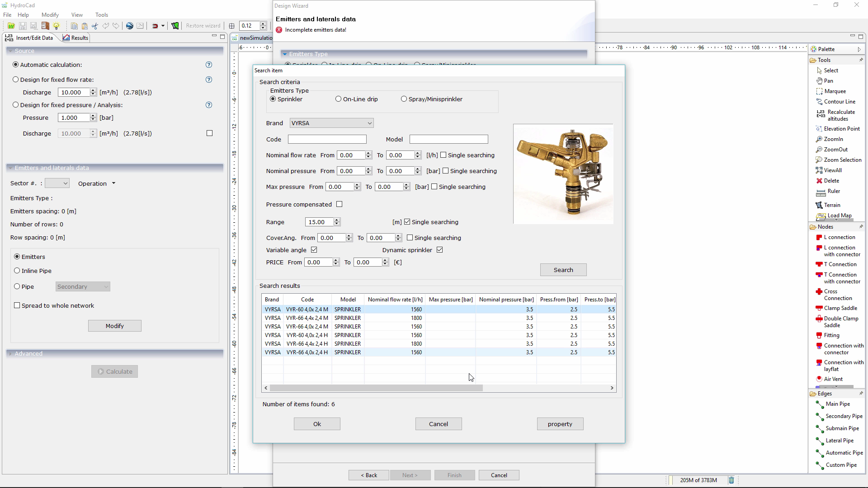Image resolution: width=868 pixels, height=488 pixels.
Task: Open the Modify menu
Action: [50, 15]
